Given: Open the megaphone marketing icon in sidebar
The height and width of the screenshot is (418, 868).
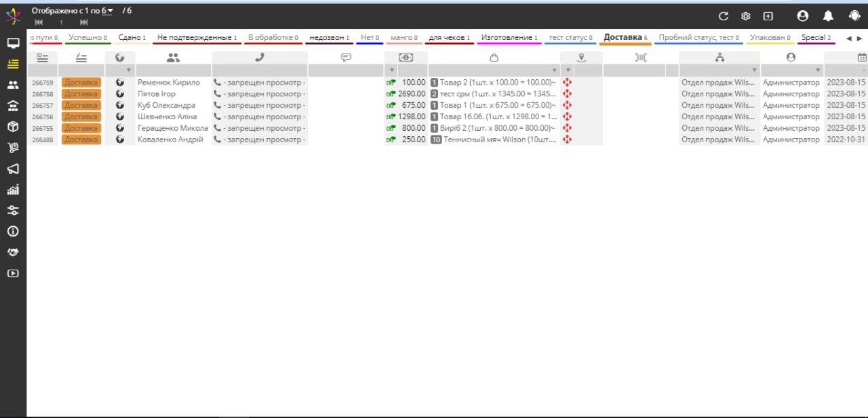Looking at the screenshot, I should pyautogui.click(x=13, y=169).
